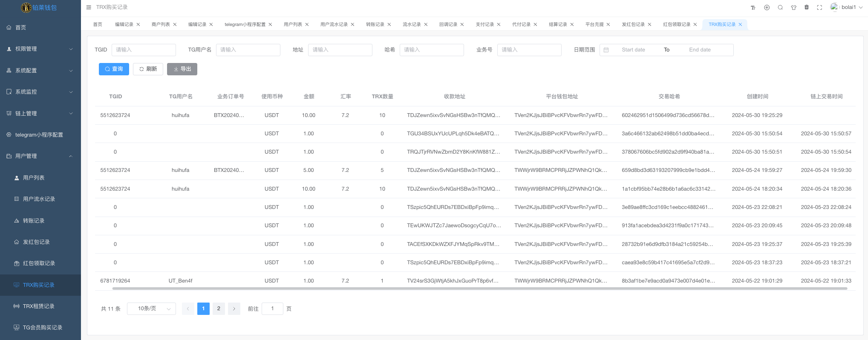Focus the TGID search input field

[144, 50]
